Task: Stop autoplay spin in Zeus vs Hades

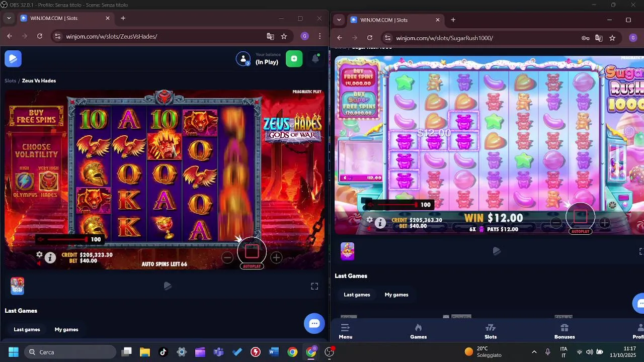Action: tap(252, 251)
